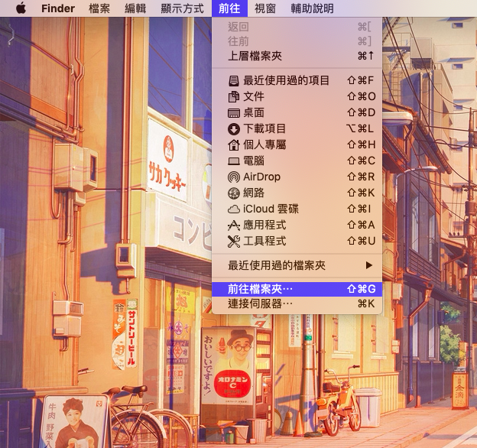Click the 工具程式 tools icon
This screenshot has width=477, height=448.
point(234,241)
